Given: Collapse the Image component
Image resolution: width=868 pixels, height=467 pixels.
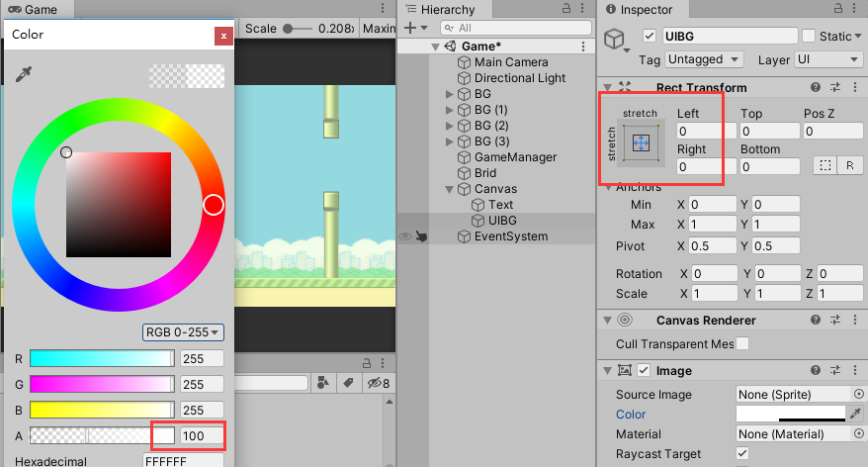Looking at the screenshot, I should pos(607,371).
